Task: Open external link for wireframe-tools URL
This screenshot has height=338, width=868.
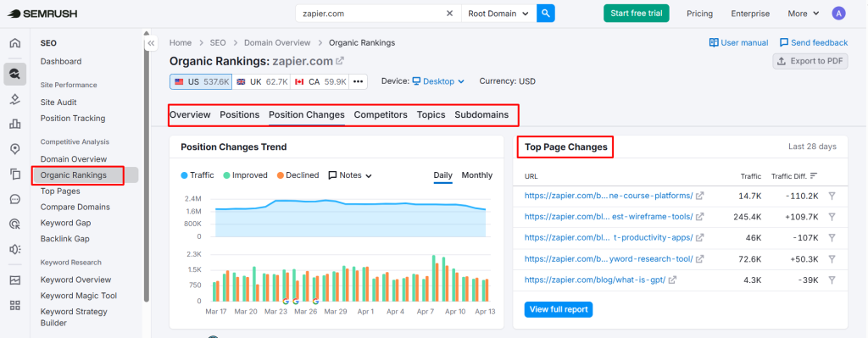Action: pyautogui.click(x=699, y=217)
